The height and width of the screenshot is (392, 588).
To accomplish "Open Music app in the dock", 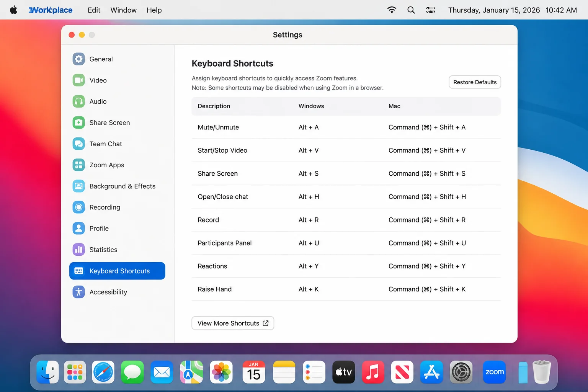I will point(373,372).
